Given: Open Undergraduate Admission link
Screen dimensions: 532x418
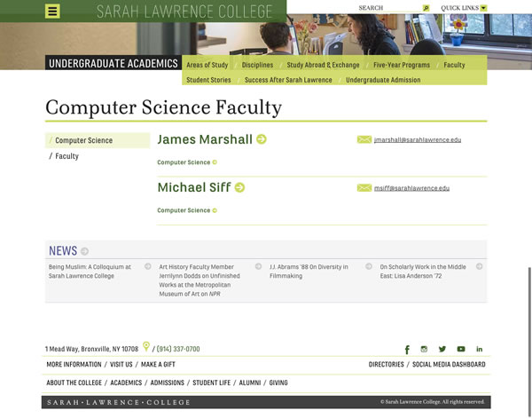Looking at the screenshot, I should pos(383,80).
